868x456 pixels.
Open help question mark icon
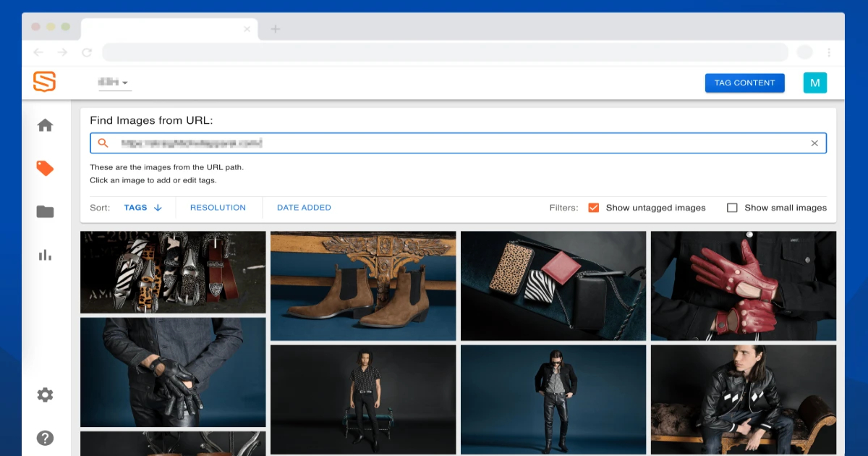tap(45, 438)
